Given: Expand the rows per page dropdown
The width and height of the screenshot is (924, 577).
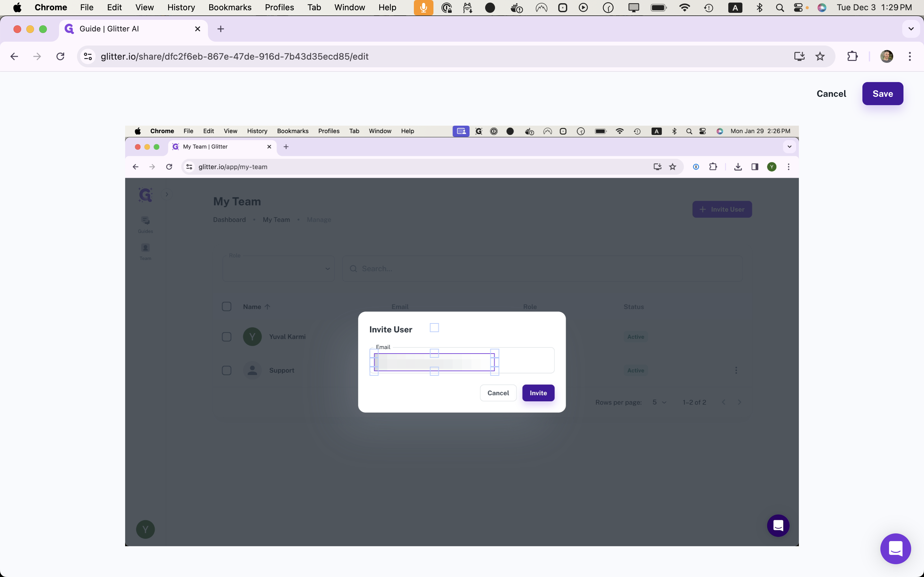Looking at the screenshot, I should 659,402.
